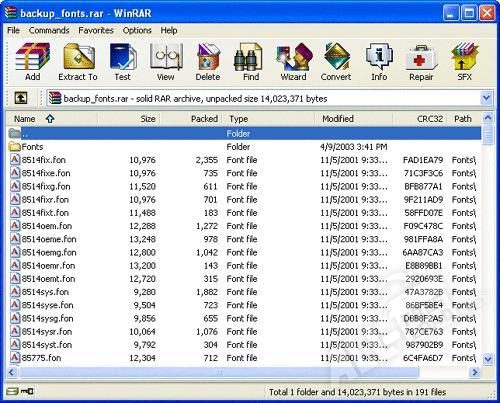Run the Test archive tool
500x403 pixels.
point(123,62)
